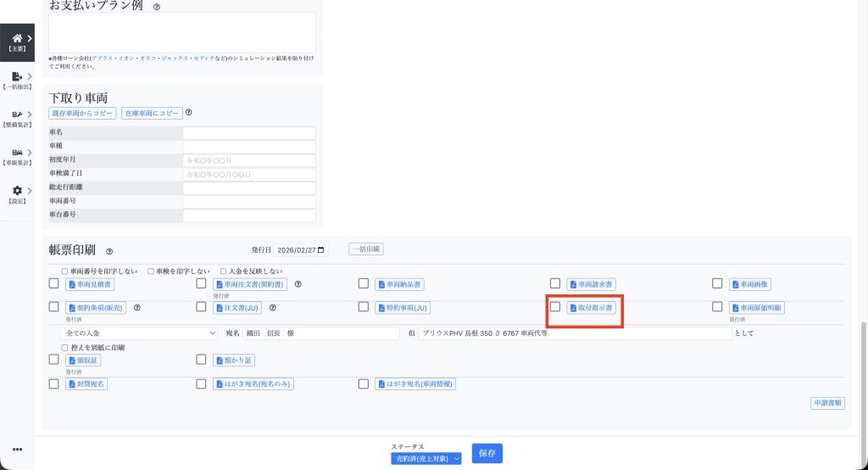Click the help icon next to 車両注文書(契約書)

pyautogui.click(x=298, y=284)
